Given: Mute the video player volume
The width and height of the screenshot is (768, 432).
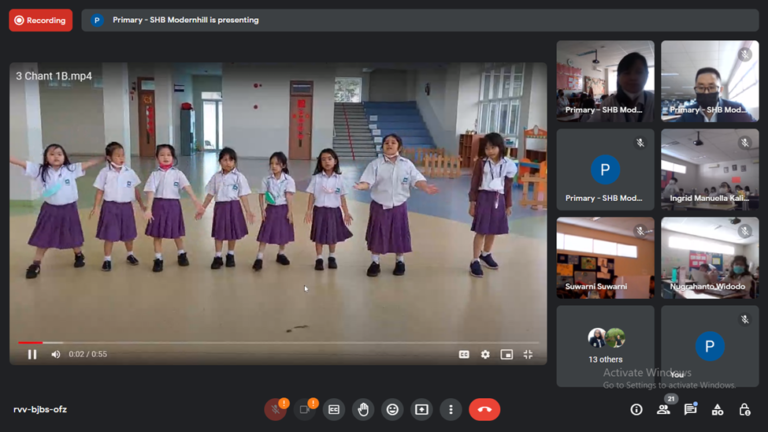Looking at the screenshot, I should click(55, 354).
